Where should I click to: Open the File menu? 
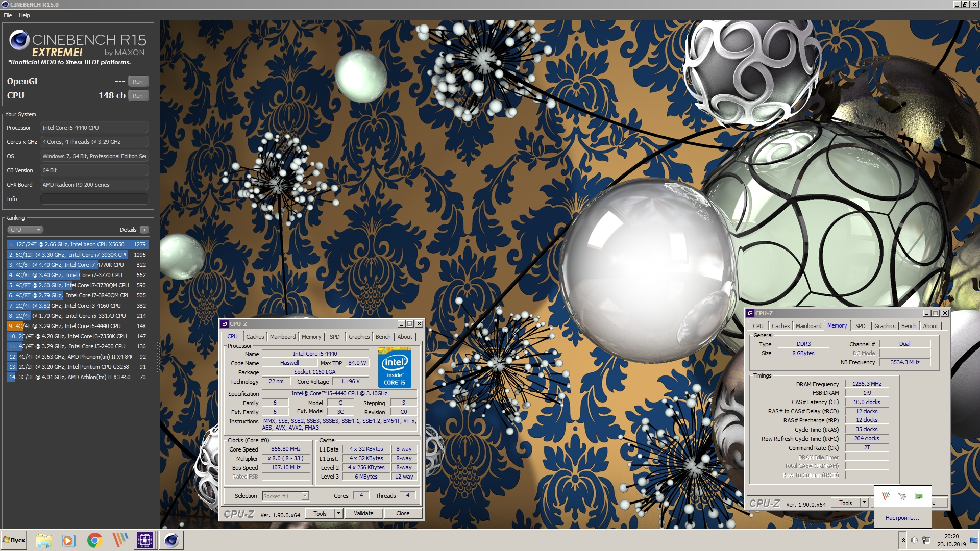coord(8,15)
